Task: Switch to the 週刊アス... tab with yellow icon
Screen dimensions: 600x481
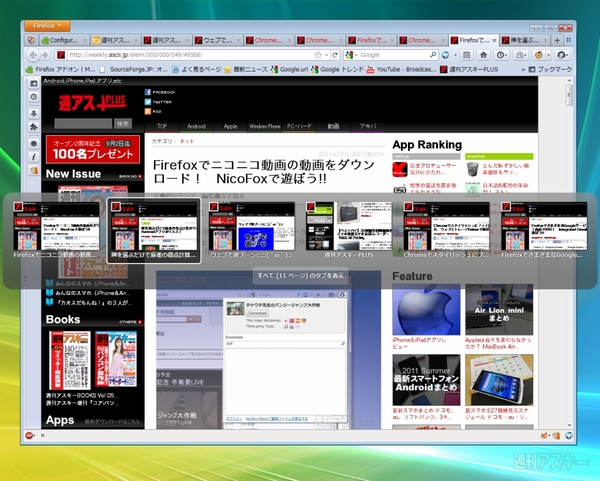Action: (115, 40)
